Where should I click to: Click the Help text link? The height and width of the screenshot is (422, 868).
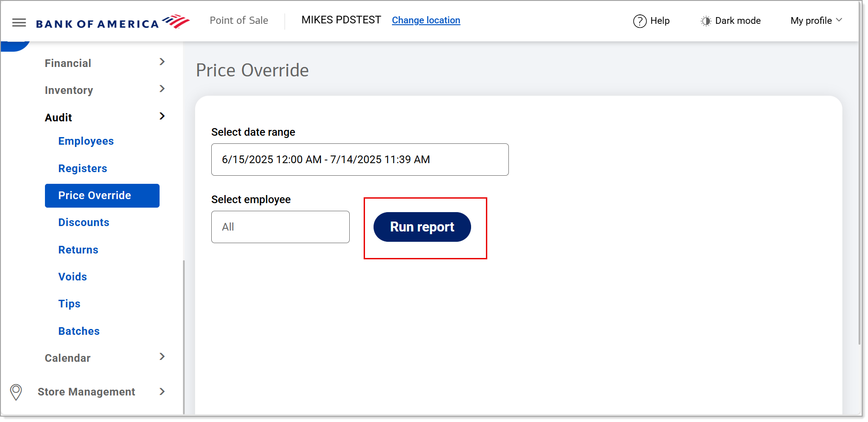coord(660,21)
